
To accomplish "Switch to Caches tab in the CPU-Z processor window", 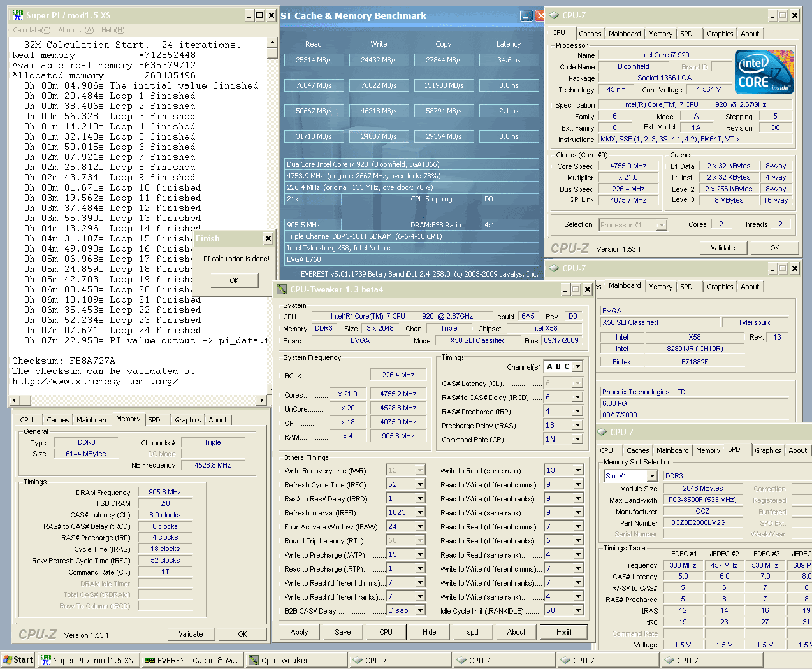I will (590, 34).
